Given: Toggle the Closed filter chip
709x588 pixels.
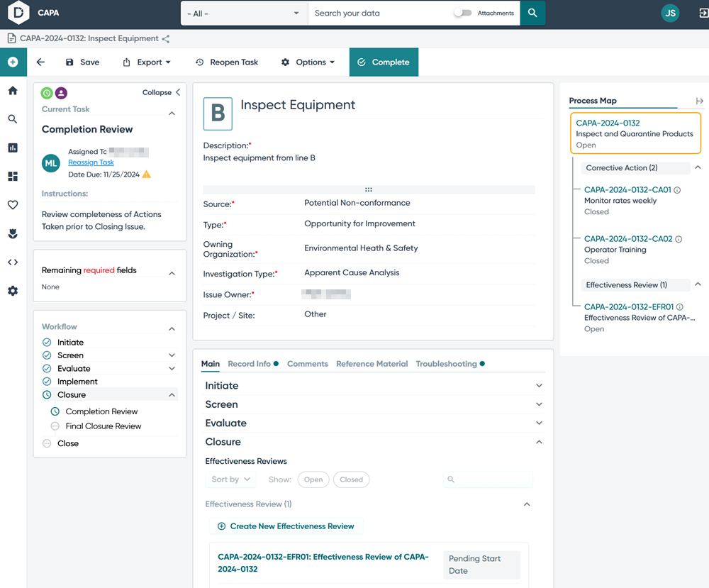Looking at the screenshot, I should pyautogui.click(x=352, y=479).
